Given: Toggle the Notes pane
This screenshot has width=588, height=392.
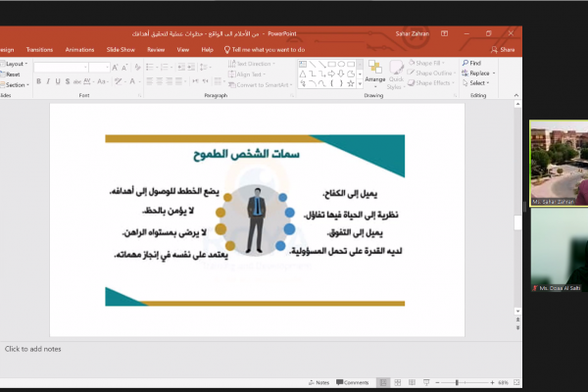Looking at the screenshot, I should pos(318,382).
